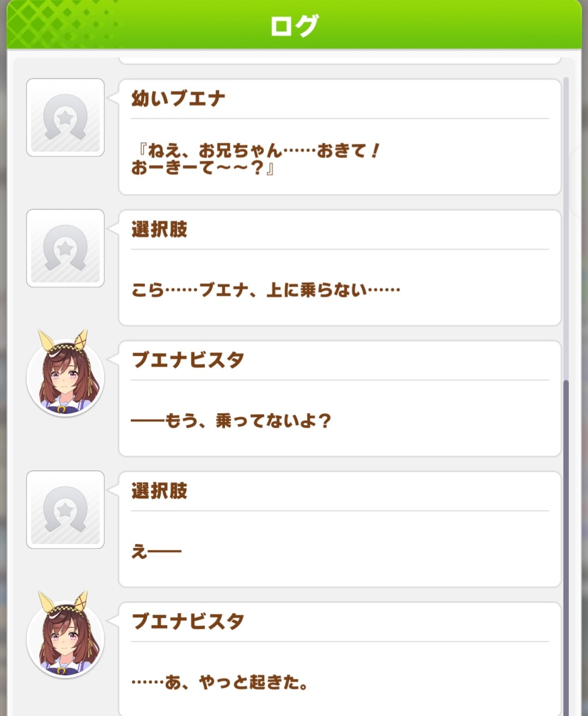Screen dimensions: 588x716
Task: Select the 幼いブエナ speaker name
Action: [178, 99]
